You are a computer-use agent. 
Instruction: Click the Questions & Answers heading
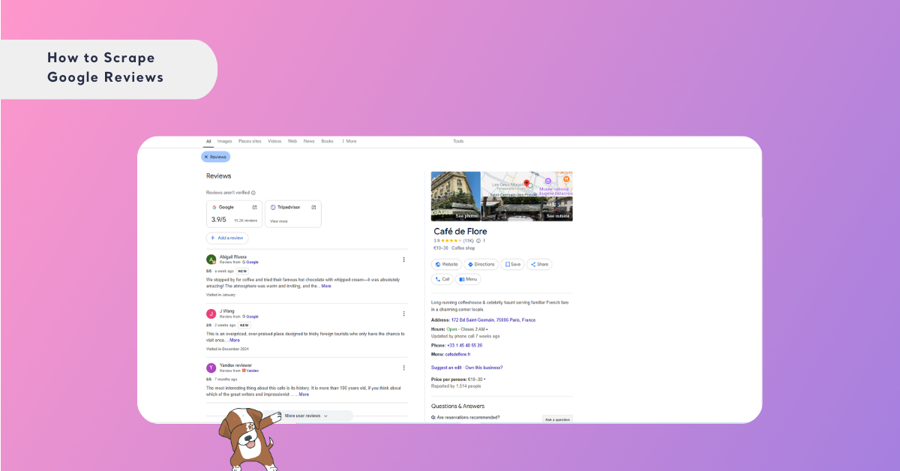click(457, 406)
